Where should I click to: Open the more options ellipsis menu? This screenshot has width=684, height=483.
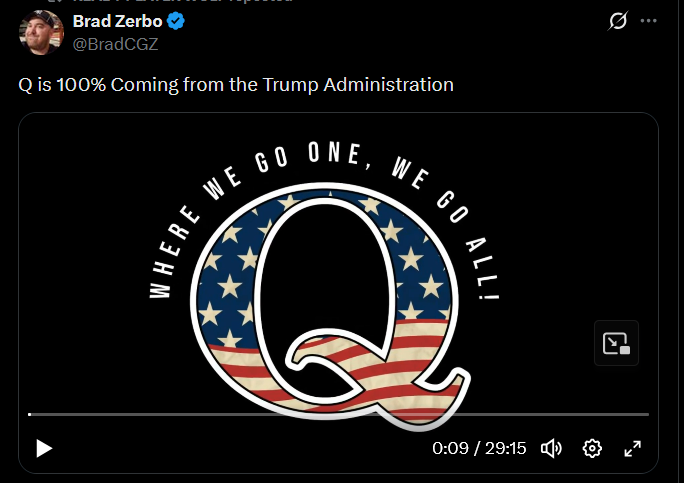[x=649, y=21]
